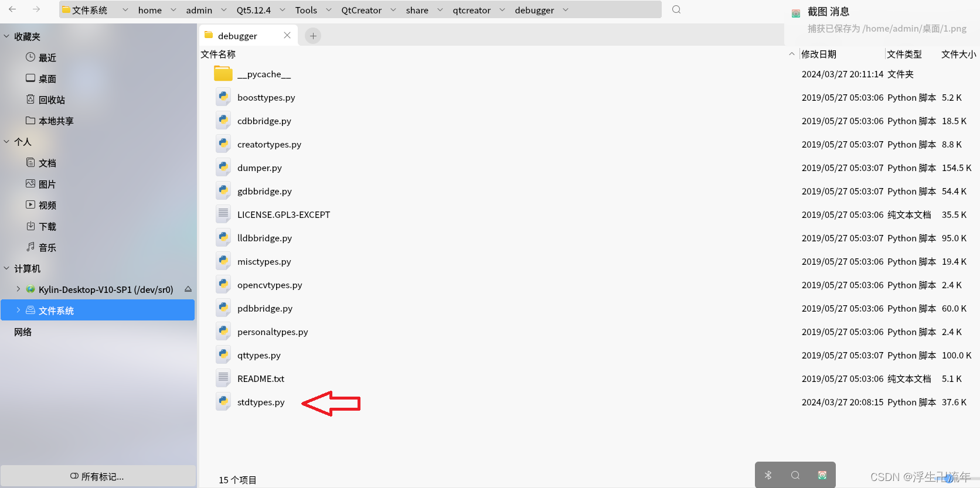Sort by modified date (修改日期) column
The image size is (980, 488).
pyautogui.click(x=819, y=54)
